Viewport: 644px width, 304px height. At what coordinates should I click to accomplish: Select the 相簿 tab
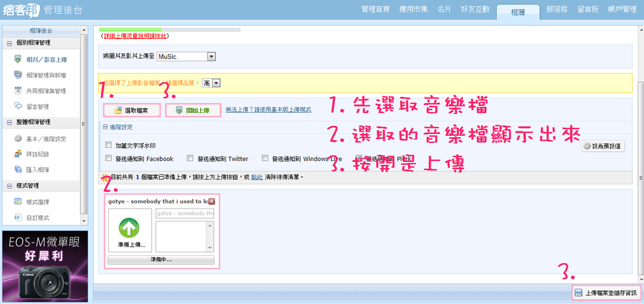click(518, 13)
